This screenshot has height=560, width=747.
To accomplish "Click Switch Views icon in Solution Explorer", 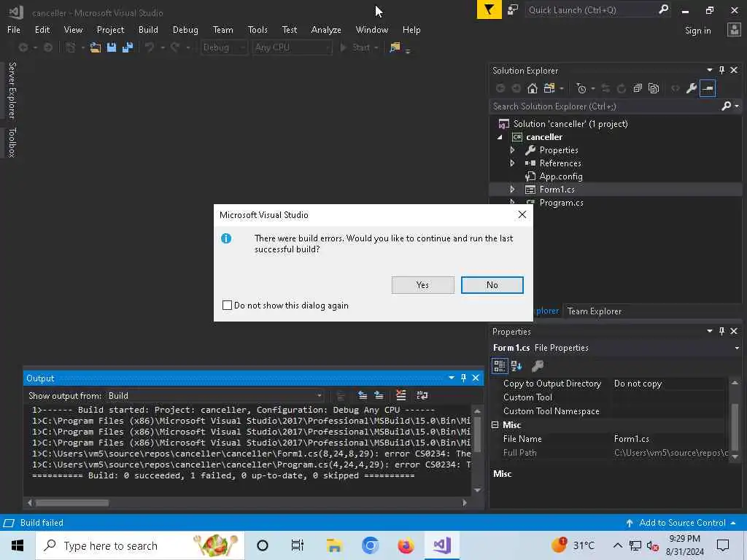I will click(x=549, y=88).
